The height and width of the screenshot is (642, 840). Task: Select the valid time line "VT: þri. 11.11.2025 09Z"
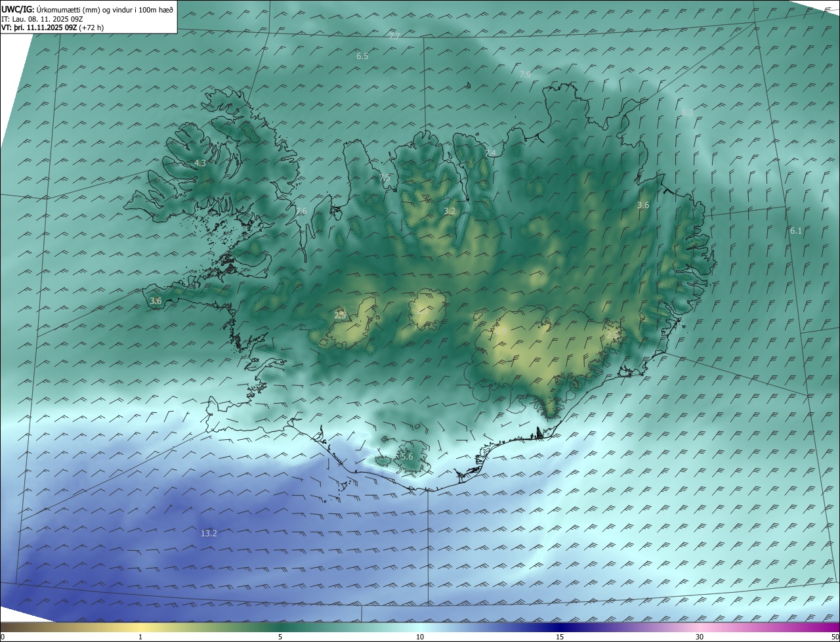click(x=39, y=28)
